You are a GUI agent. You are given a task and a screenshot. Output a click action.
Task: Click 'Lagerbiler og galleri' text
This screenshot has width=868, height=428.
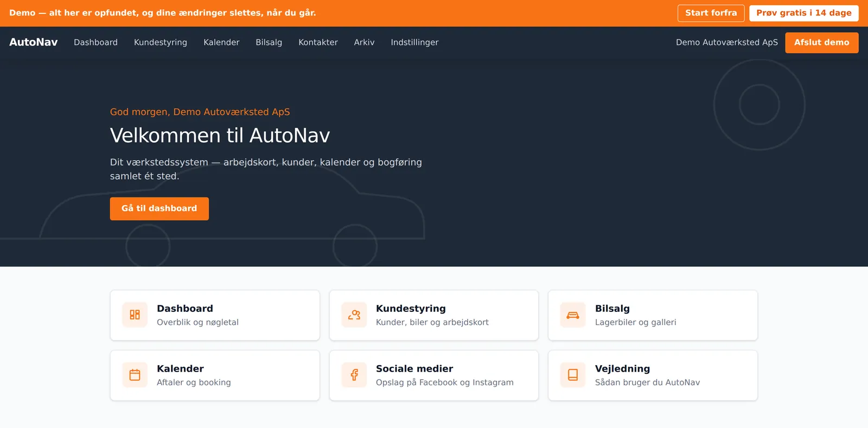click(636, 322)
